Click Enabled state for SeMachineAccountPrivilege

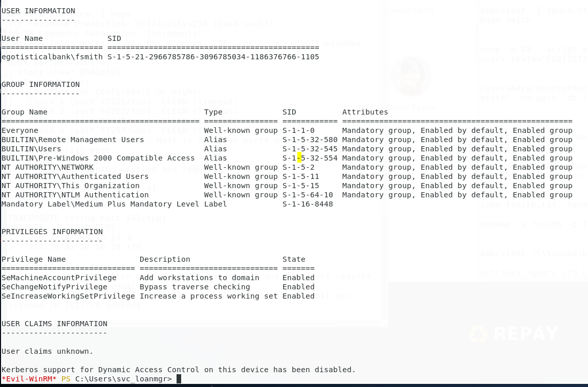click(298, 278)
